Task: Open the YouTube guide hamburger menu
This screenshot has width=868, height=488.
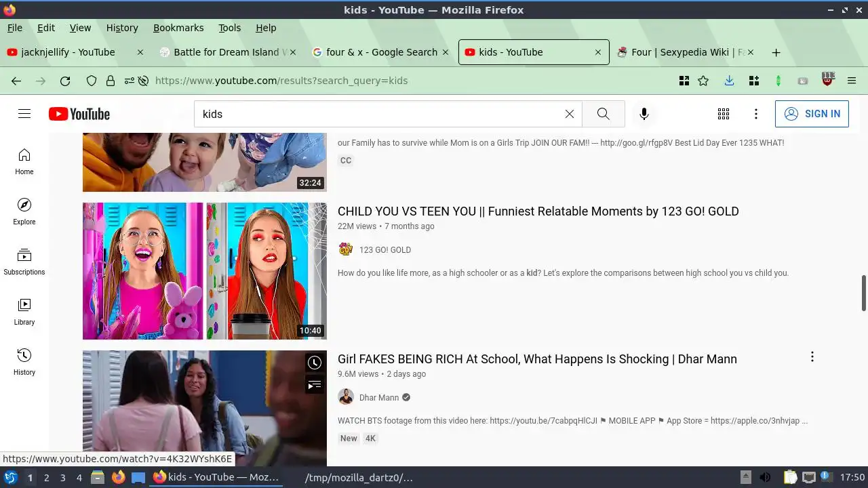Action: pyautogui.click(x=24, y=114)
